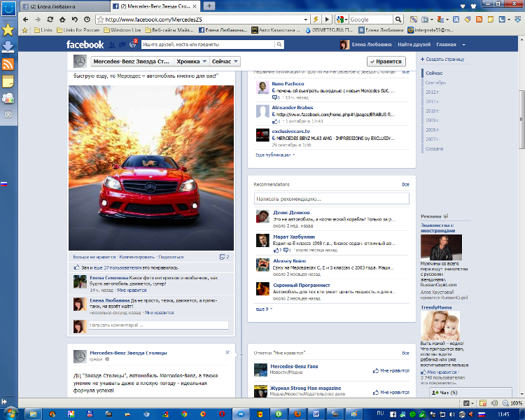The width and height of the screenshot is (525, 420).
Task: Open Создать страницу link
Action: tap(444, 59)
